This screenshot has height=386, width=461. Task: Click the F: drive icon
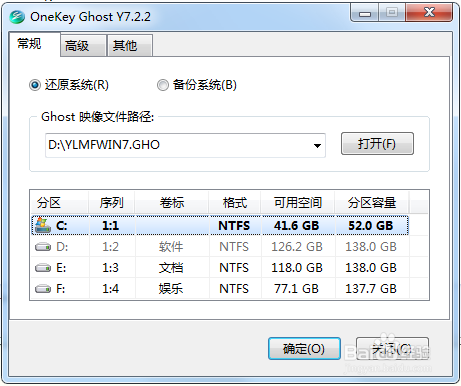coord(43,289)
